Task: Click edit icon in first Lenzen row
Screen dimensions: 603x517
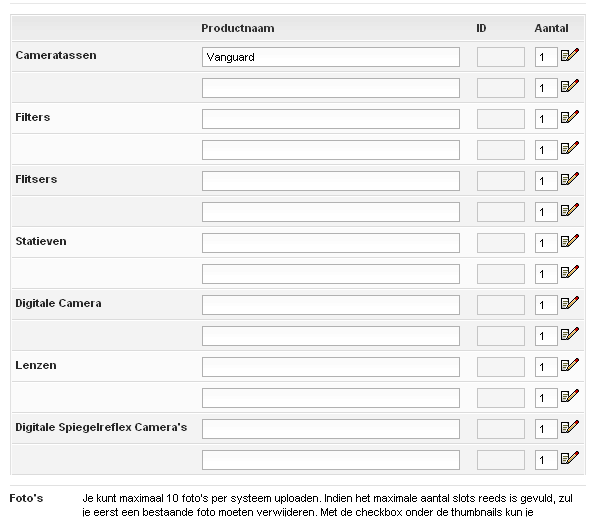Action: point(570,366)
